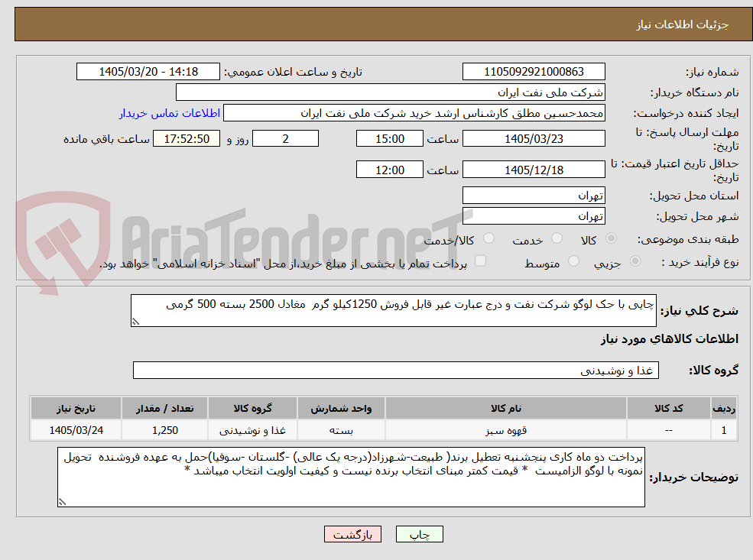This screenshot has width=753, height=560.
Task: Click the ردیف column header
Action: [x=724, y=409]
